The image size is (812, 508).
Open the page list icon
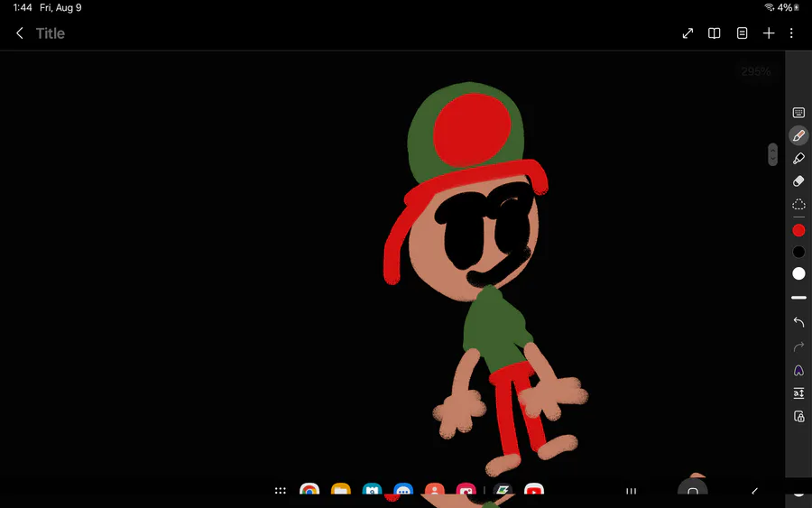pyautogui.click(x=743, y=33)
